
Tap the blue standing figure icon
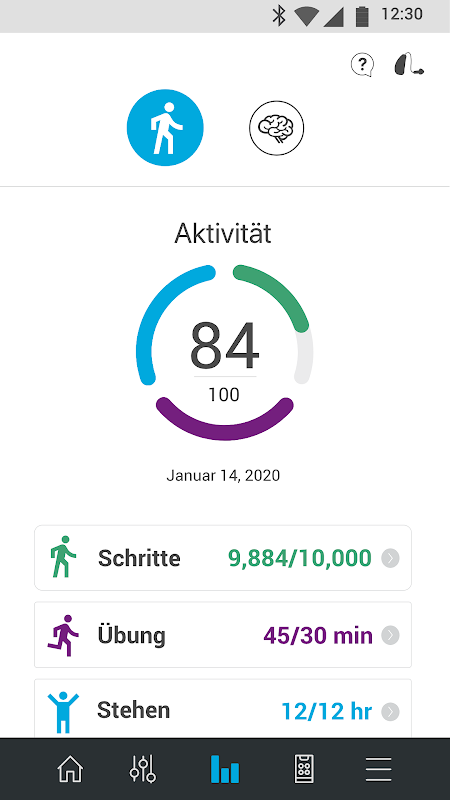[63, 712]
